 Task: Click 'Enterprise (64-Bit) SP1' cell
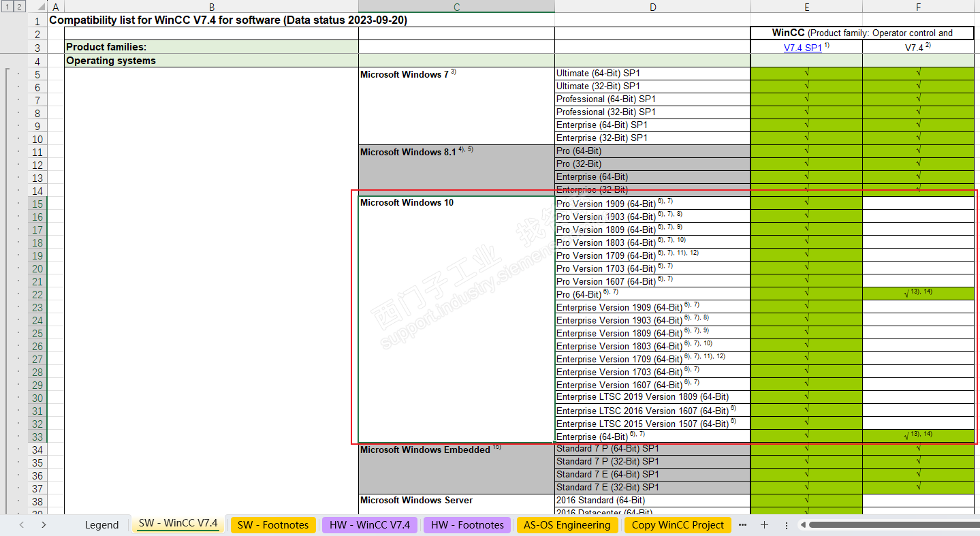(652, 125)
